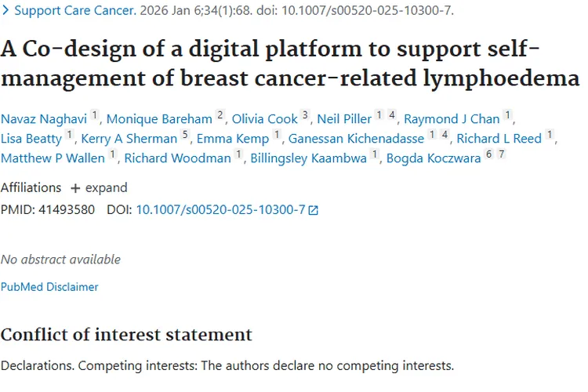This screenshot has width=588, height=392.
Task: Open author Neil Piller's link
Action: (x=344, y=119)
